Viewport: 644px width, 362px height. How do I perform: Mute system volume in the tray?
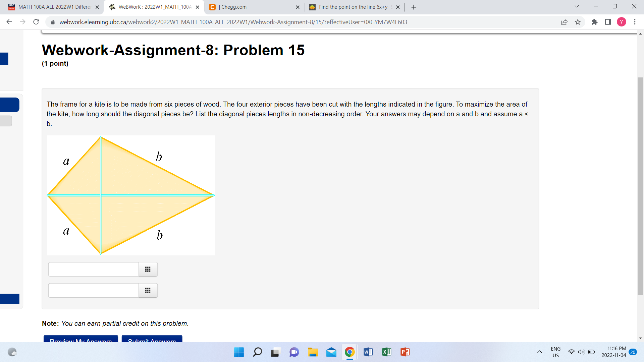(x=581, y=352)
